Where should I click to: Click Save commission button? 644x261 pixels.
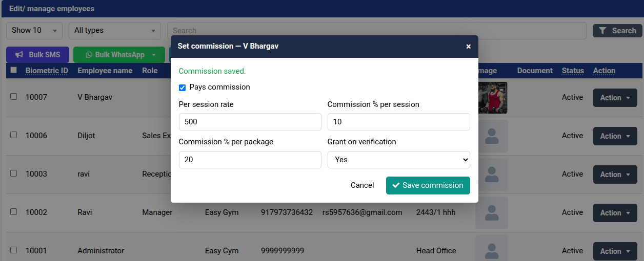428,185
